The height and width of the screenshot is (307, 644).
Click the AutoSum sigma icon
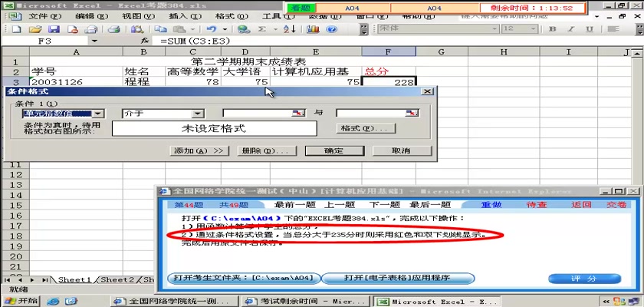pos(262,29)
